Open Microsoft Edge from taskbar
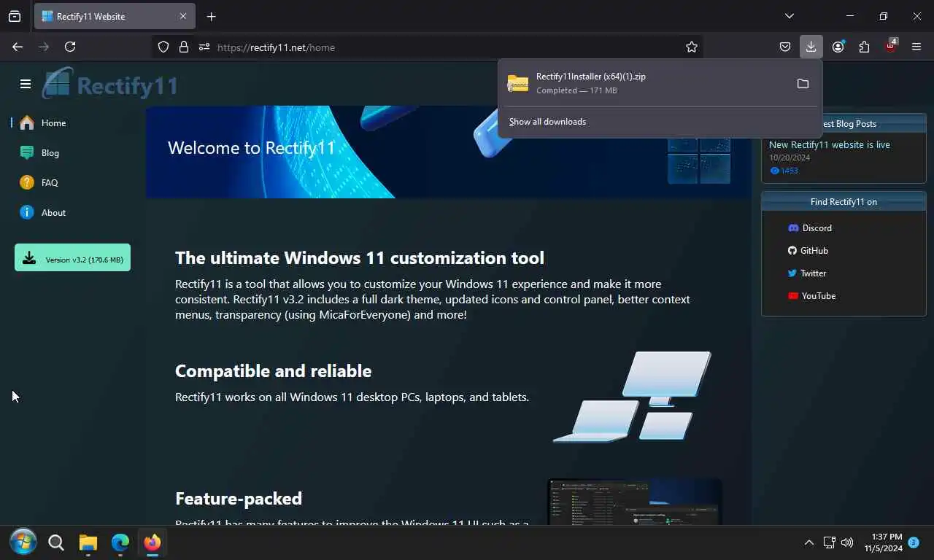Viewport: 934px width, 560px height. (120, 542)
